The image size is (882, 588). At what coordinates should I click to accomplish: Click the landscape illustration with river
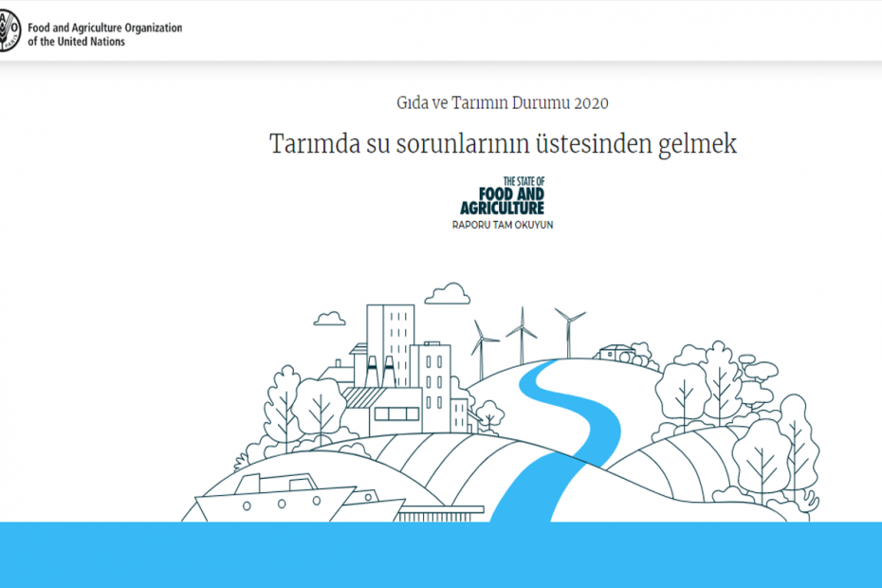click(x=501, y=402)
